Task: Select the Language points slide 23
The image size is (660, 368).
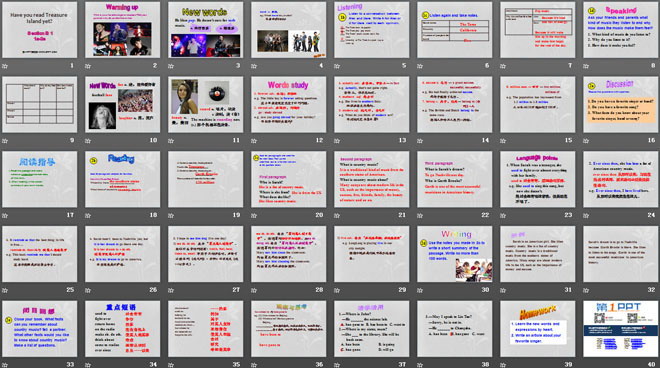Action: click(538, 179)
